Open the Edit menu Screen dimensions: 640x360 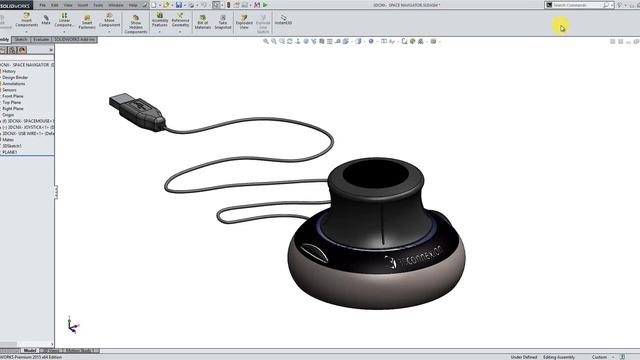point(55,5)
